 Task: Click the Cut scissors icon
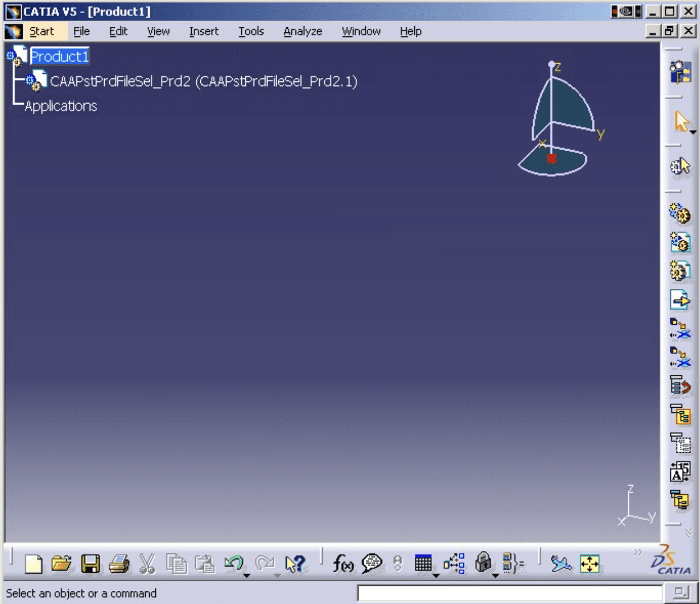147,564
